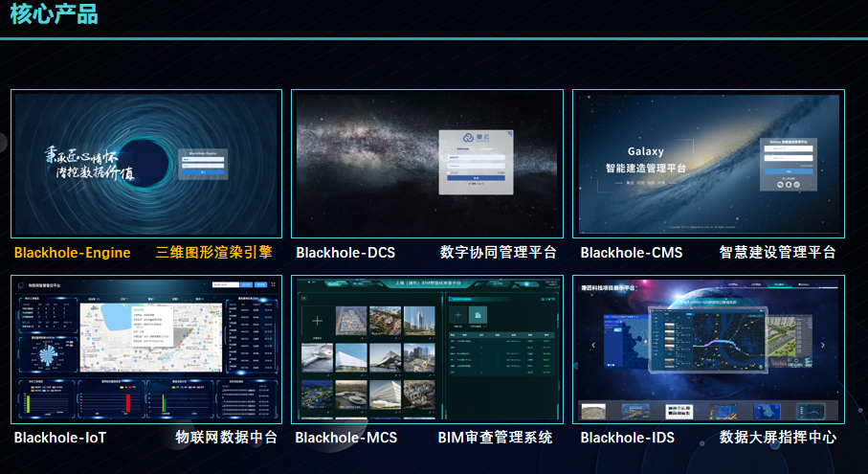868x474 pixels.
Task: Select the 三维图形渲染引擎 caption text
Action: (213, 253)
